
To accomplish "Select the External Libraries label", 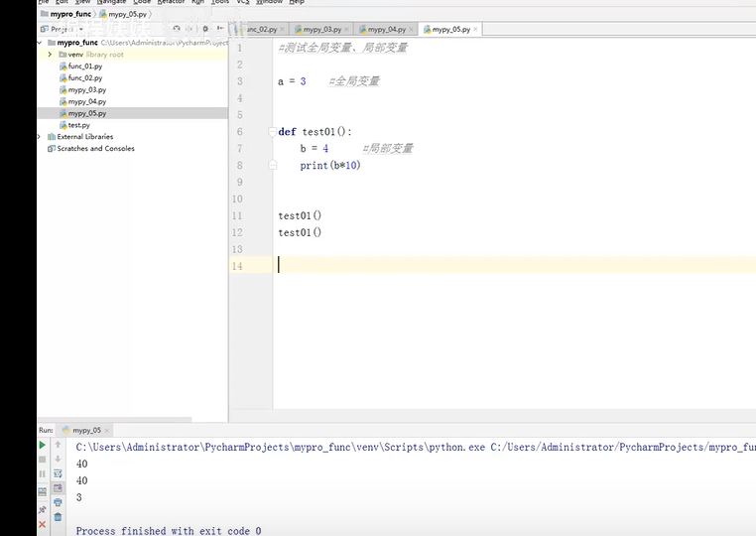I will point(85,137).
